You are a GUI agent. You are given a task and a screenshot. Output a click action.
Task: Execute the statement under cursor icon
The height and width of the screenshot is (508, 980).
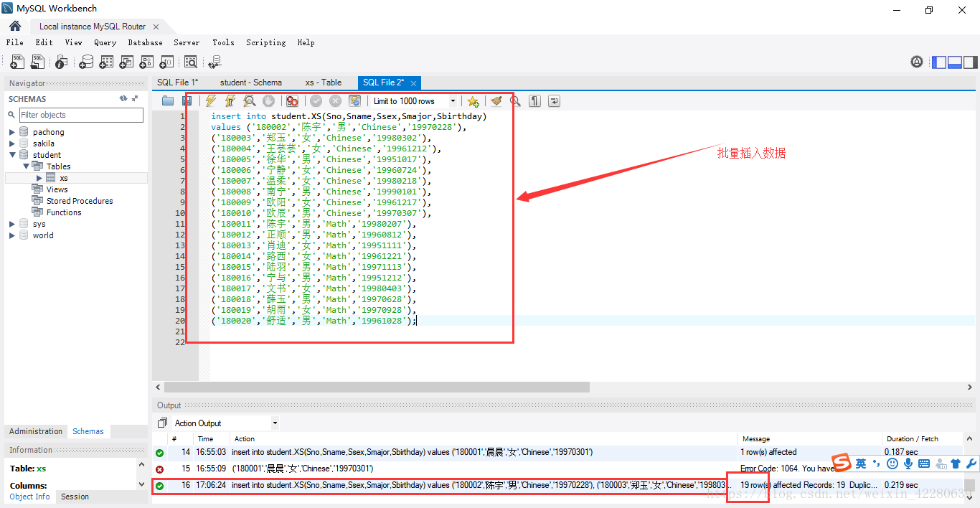coord(230,101)
